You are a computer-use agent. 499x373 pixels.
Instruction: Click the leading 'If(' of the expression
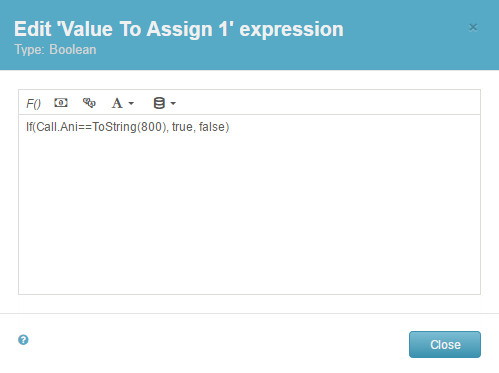(x=31, y=127)
